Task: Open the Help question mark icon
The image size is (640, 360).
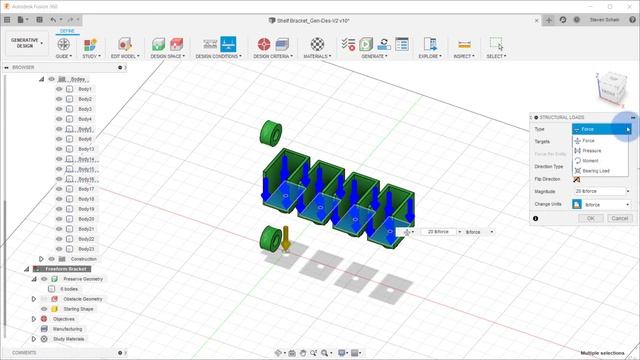Action: (x=632, y=20)
